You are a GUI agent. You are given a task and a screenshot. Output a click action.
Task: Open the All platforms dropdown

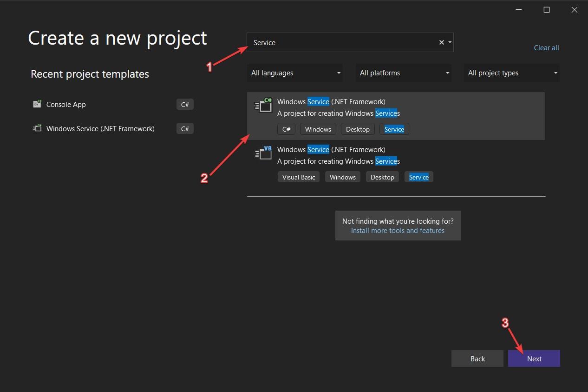tap(403, 73)
